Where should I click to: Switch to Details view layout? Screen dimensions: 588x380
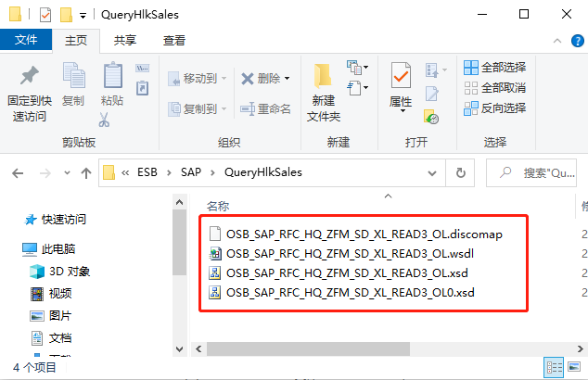click(554, 367)
